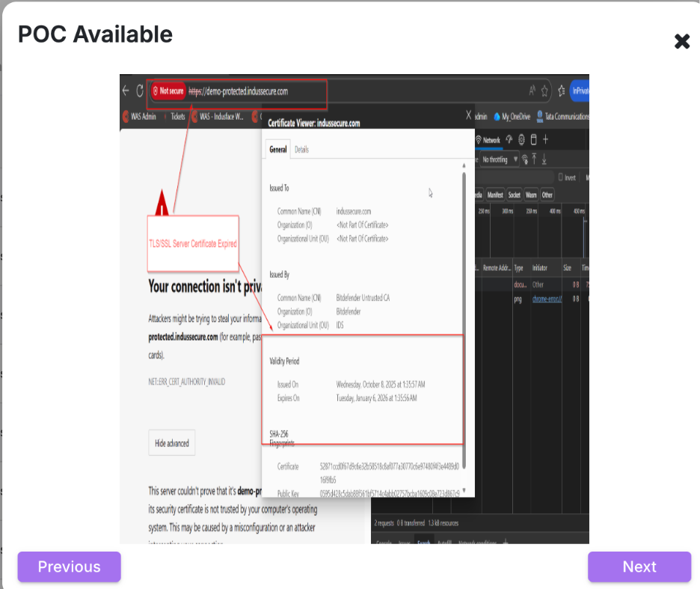Open the My_OneDrive bookmark
This screenshot has height=589, width=700.
pos(512,117)
